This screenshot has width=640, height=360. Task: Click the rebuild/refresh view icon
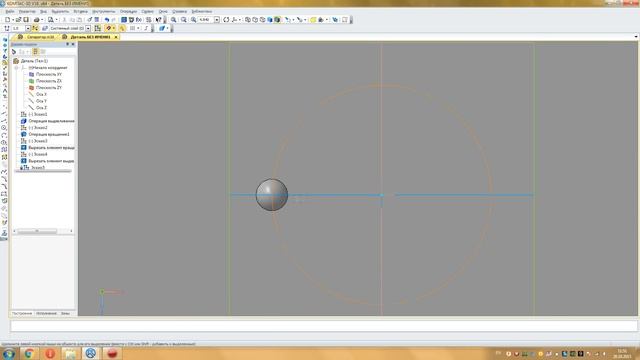[x=226, y=20]
